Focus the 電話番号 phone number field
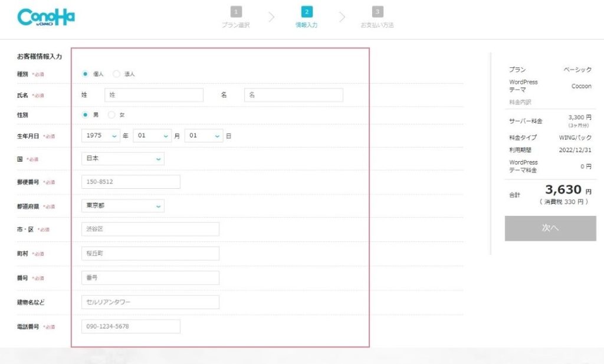This screenshot has height=364, width=604. (130, 326)
